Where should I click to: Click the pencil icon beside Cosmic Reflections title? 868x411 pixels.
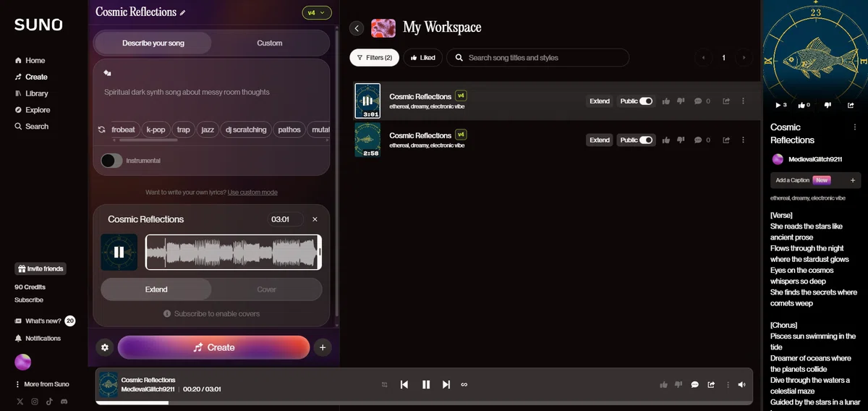click(183, 12)
